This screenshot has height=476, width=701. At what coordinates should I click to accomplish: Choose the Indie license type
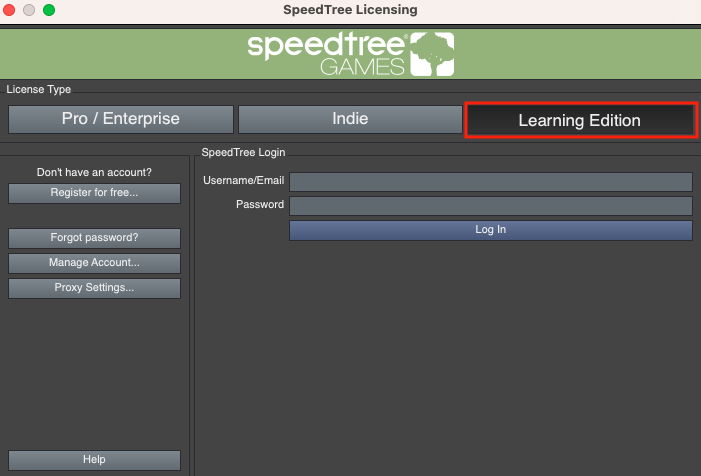[x=350, y=119]
